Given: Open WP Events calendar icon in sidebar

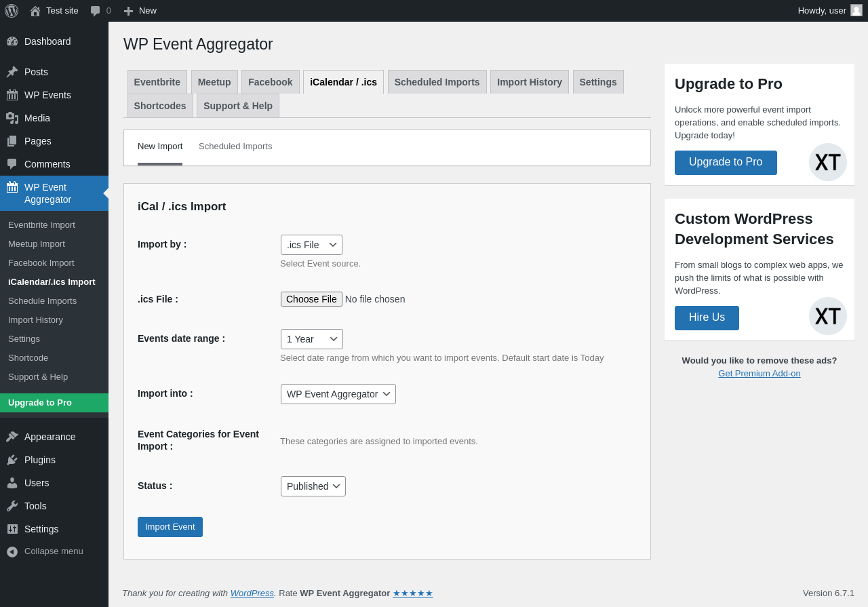Looking at the screenshot, I should (12, 95).
